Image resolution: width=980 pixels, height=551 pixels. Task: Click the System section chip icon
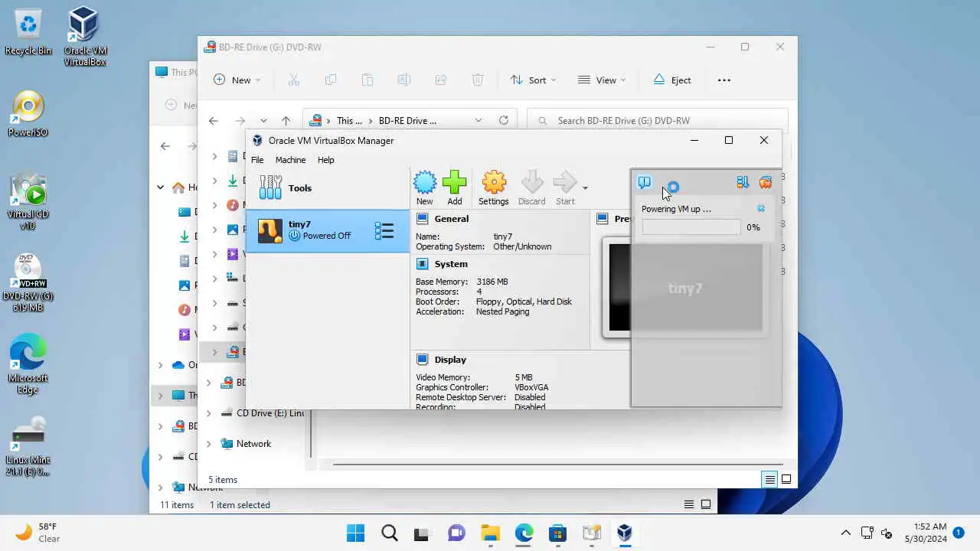(x=422, y=264)
